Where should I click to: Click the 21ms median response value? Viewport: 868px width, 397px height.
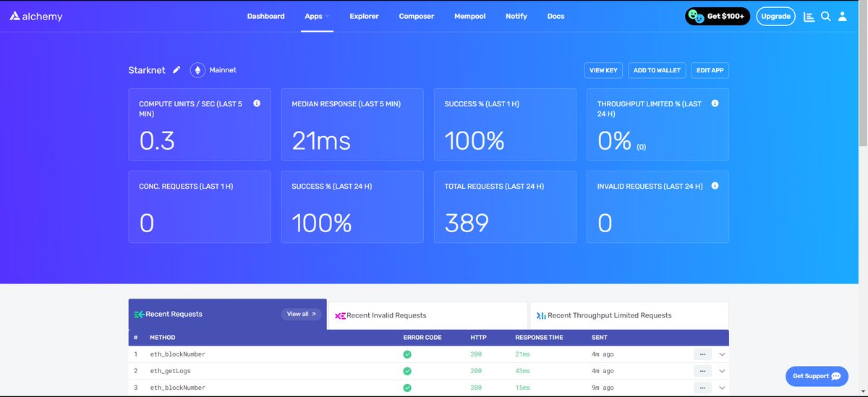pos(321,140)
